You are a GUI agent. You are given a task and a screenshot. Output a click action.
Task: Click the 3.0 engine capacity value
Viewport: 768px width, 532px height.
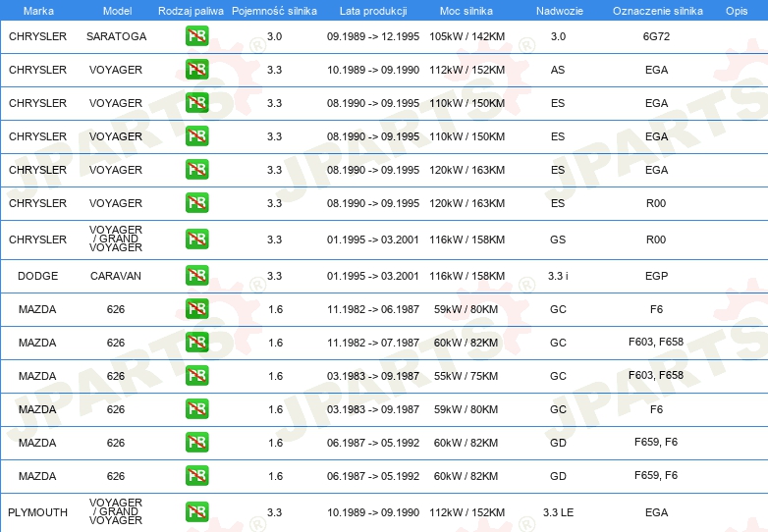pyautogui.click(x=274, y=36)
